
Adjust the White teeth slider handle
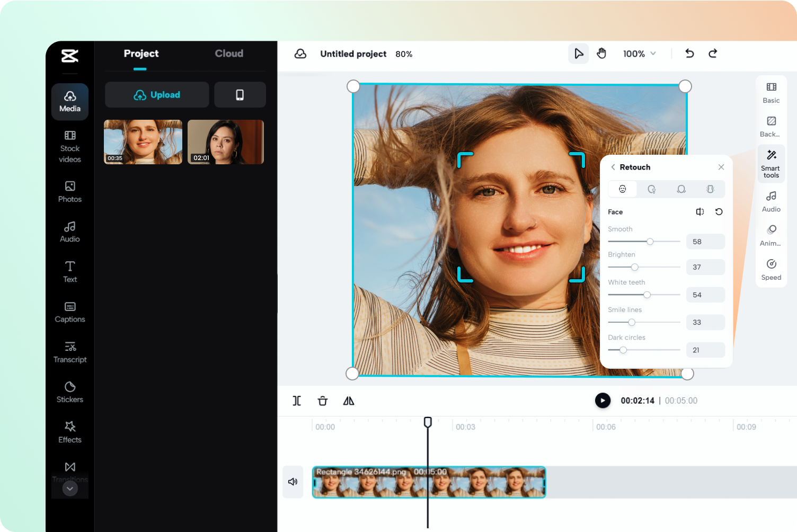click(x=647, y=295)
